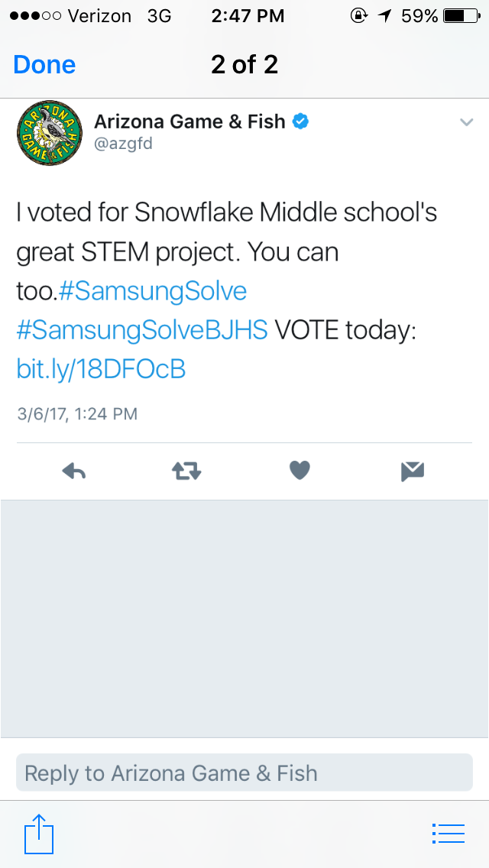The height and width of the screenshot is (868, 489).
Task: Tap the 2:47 PM clock in status bar
Action: (248, 16)
